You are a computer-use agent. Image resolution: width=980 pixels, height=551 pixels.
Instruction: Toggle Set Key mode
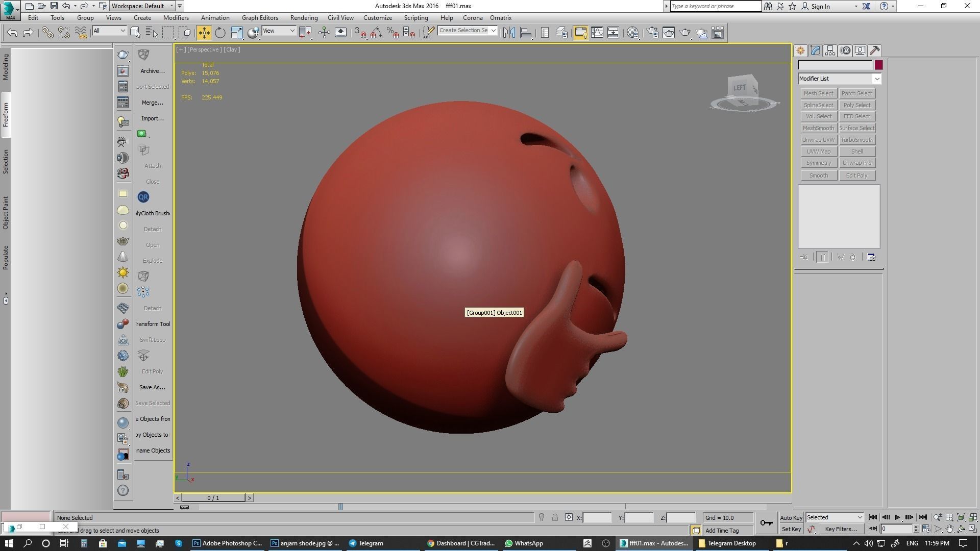[791, 529]
